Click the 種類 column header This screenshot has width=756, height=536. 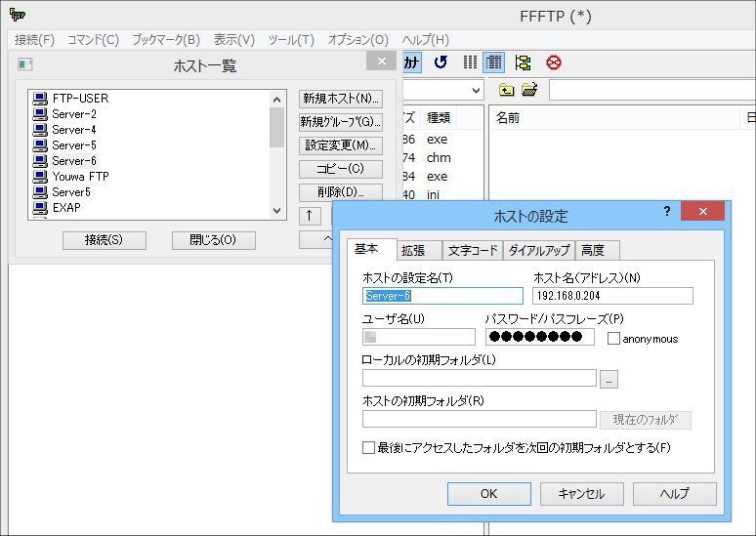tap(439, 117)
